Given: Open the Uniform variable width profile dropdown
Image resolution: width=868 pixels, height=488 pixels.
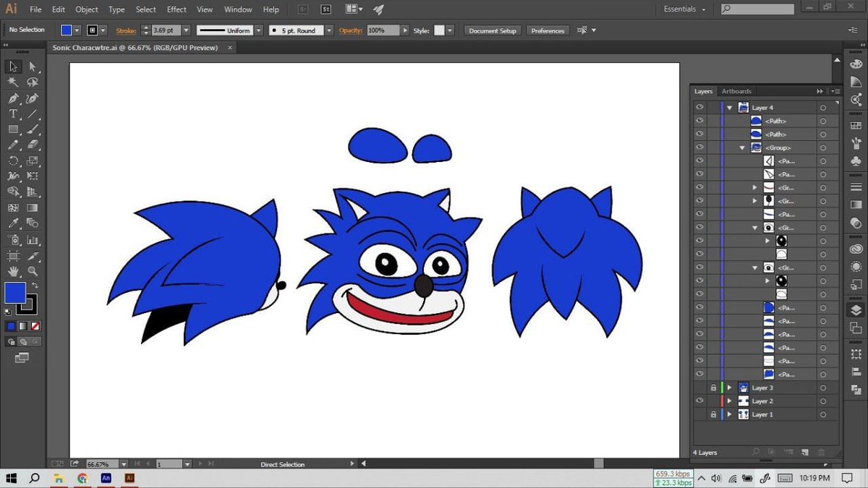Looking at the screenshot, I should (258, 30).
